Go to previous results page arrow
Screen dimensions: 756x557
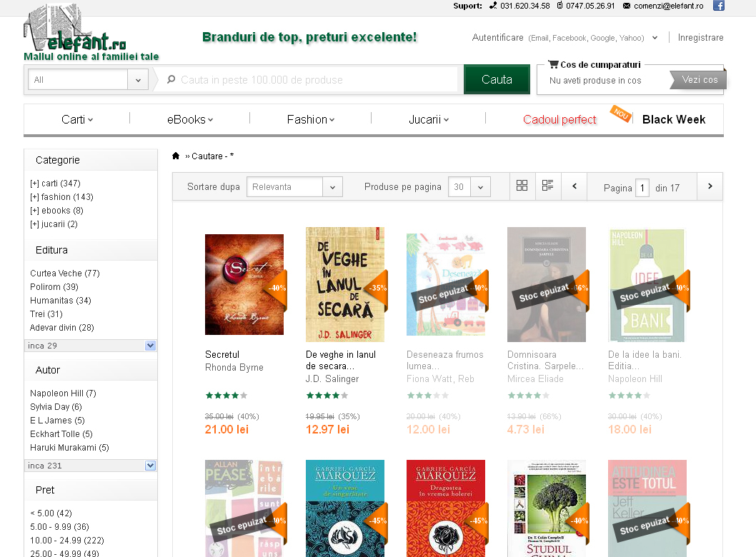tap(575, 186)
